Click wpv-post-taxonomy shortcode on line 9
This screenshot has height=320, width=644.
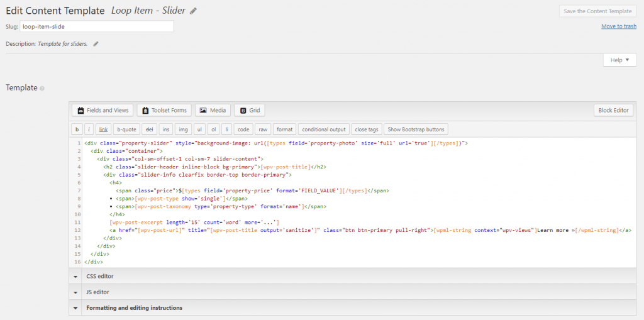tap(219, 206)
